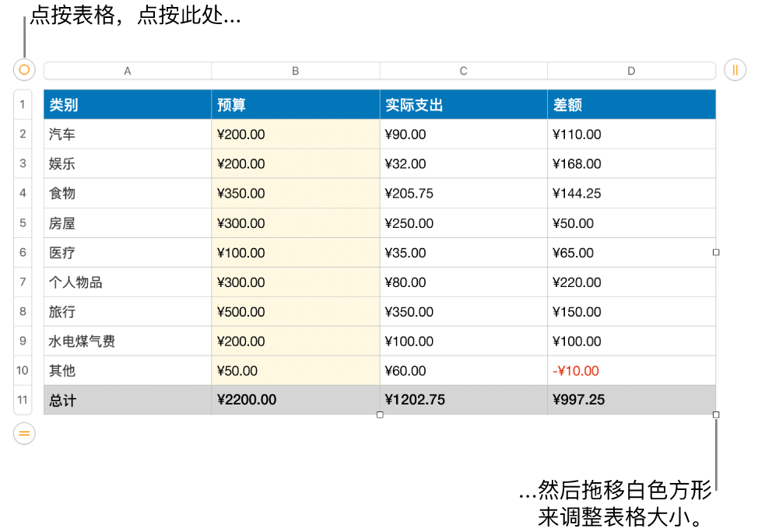The height and width of the screenshot is (532, 758).
Task: Select the 预算 header cell
Action: 295,103
